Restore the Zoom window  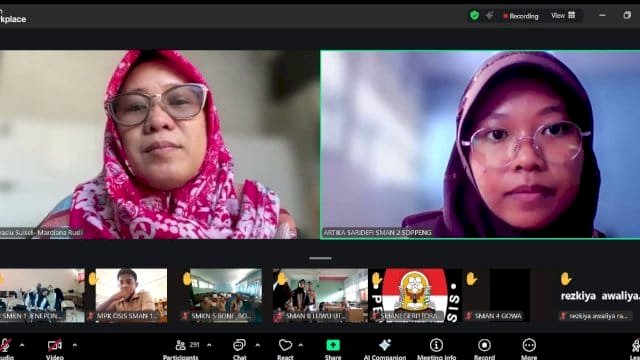tap(627, 16)
